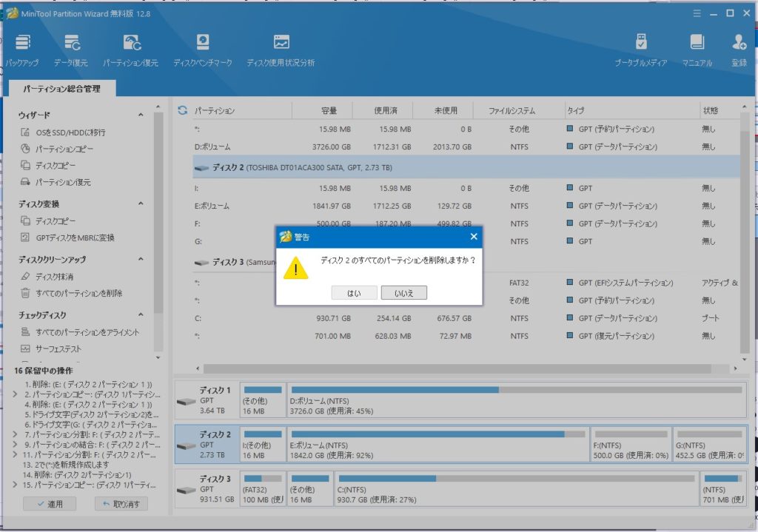758x532 pixels.
Task: Click the refresh icon beside パーティション header
Action: click(182, 111)
